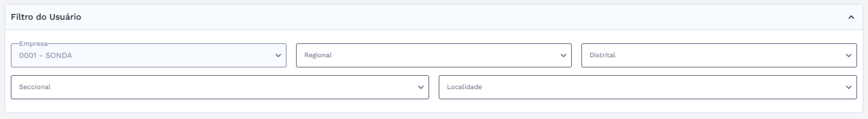Click the Localidade placeholder text
Image resolution: width=868 pixels, height=119 pixels.
(x=464, y=87)
